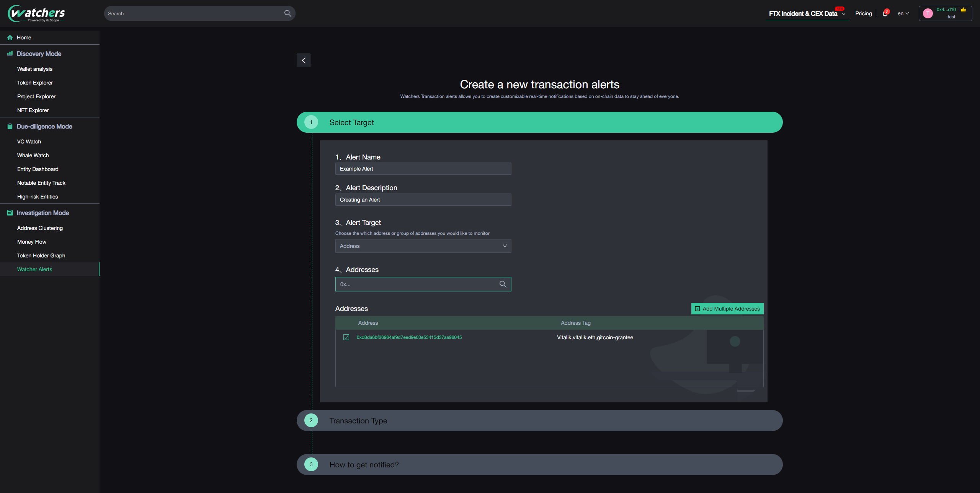Click the Investigation Mode icon
Image resolution: width=980 pixels, height=493 pixels.
pos(10,213)
